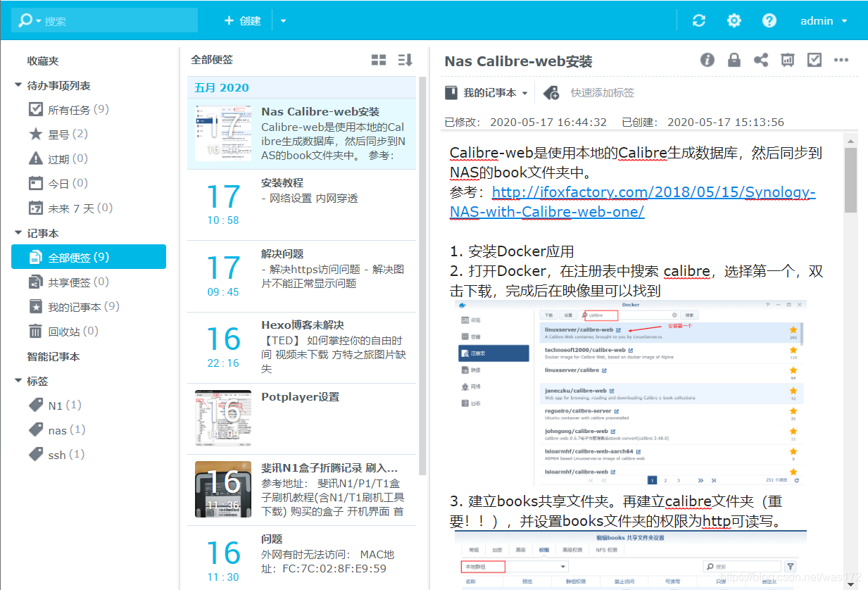Open help question mark icon
868x590 pixels.
pos(769,20)
